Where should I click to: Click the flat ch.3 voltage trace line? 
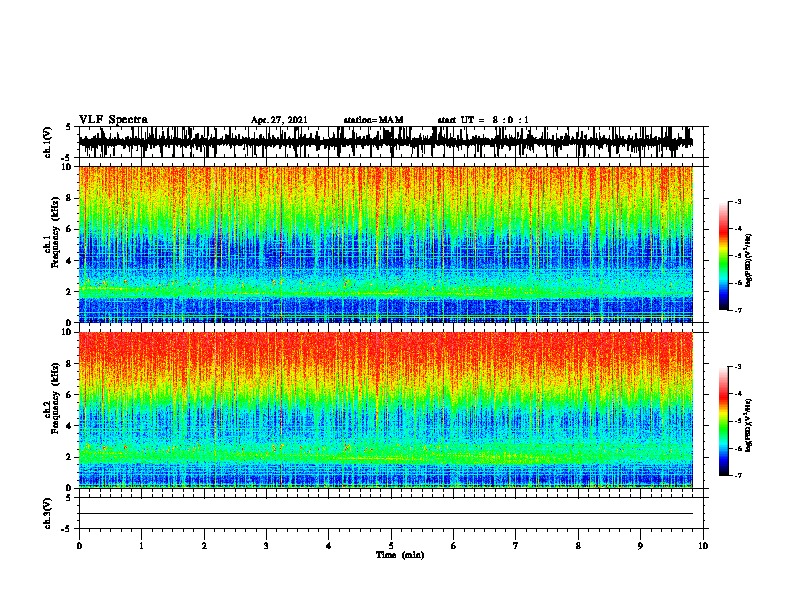(385, 514)
